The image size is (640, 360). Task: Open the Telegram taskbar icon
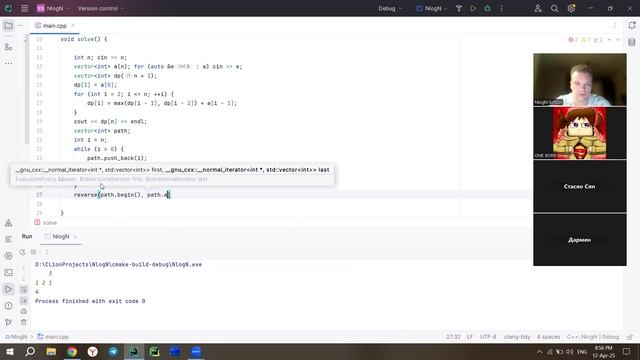(x=113, y=351)
